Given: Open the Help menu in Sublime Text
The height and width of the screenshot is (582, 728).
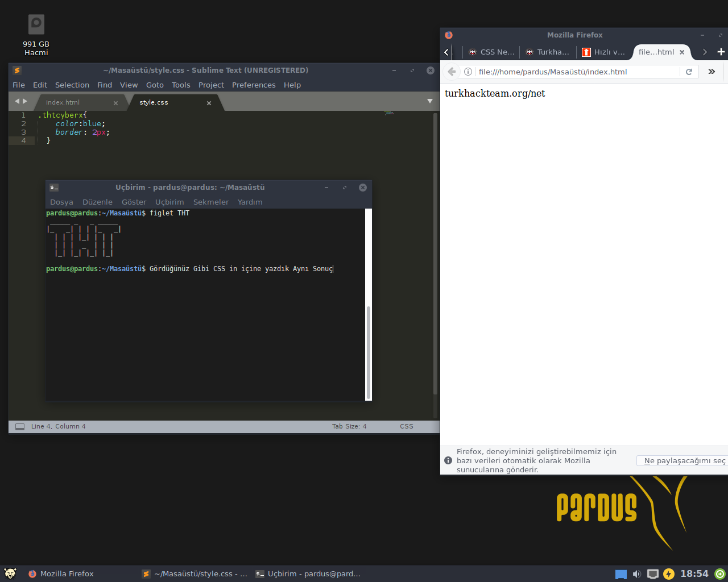Looking at the screenshot, I should coord(292,85).
